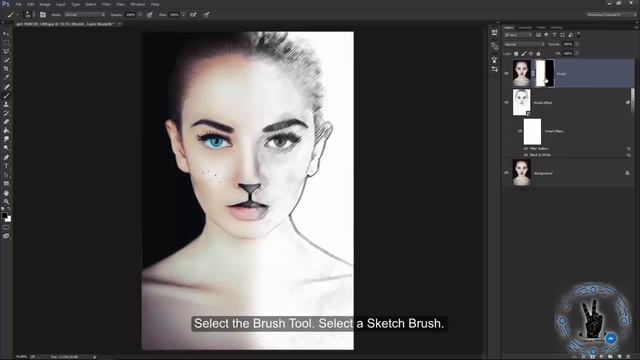This screenshot has height=360, width=640.
Task: Toggle Lock Image Pixels brush icon
Action: [524, 53]
